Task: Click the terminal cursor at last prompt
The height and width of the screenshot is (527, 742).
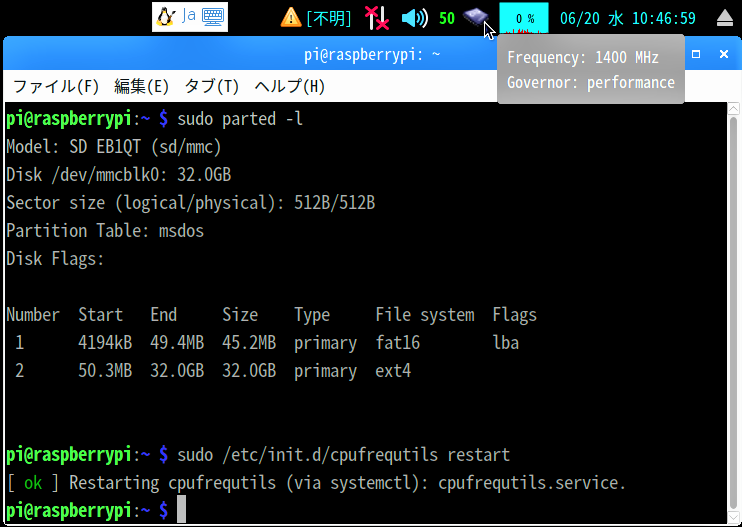Action: [181, 509]
